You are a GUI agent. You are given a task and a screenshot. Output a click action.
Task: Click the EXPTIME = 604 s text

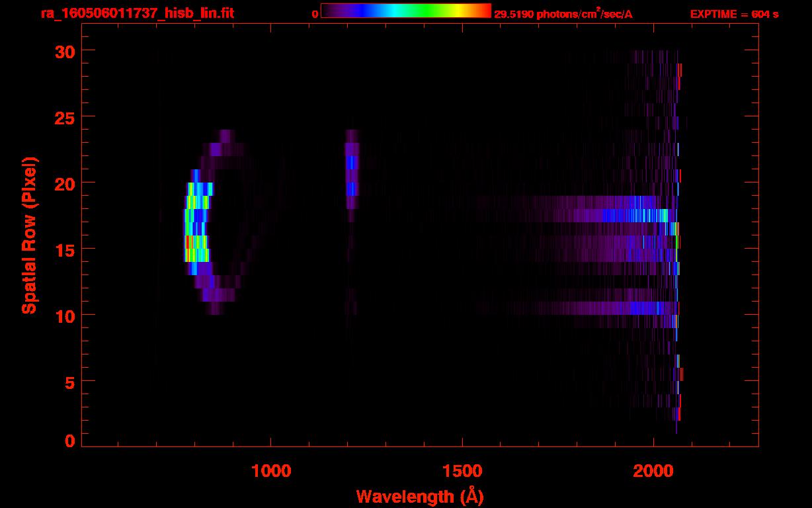point(734,14)
